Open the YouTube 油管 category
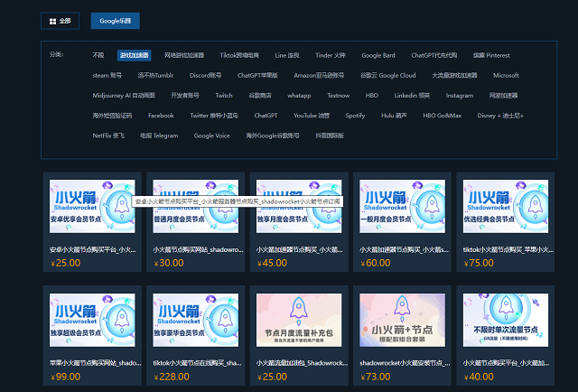Viewport: 578px width, 392px height. click(x=312, y=116)
